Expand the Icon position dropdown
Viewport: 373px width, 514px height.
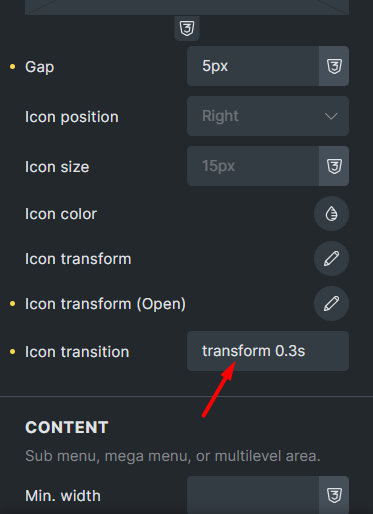pos(268,116)
